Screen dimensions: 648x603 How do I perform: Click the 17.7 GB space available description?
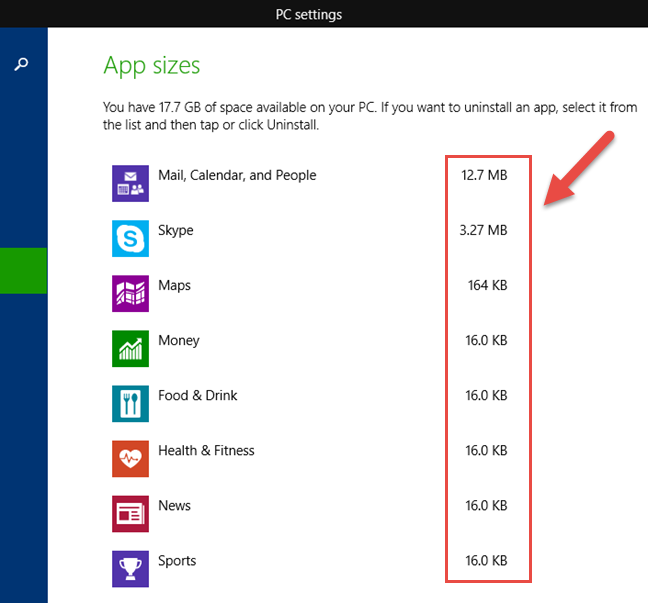point(370,116)
